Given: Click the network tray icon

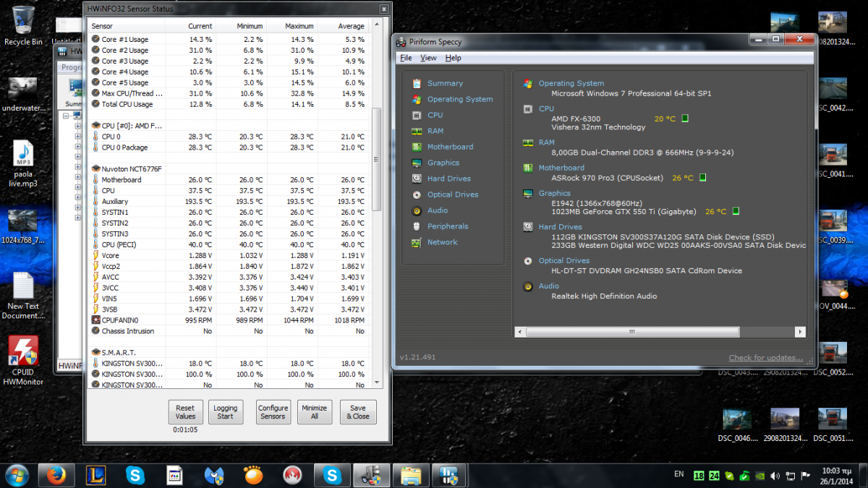Looking at the screenshot, I should pos(789,476).
